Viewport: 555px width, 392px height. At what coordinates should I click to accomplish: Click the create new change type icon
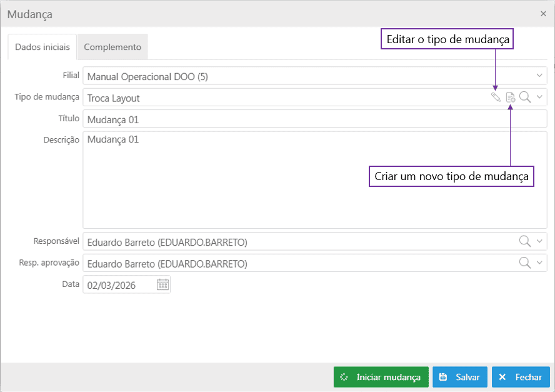click(x=511, y=97)
